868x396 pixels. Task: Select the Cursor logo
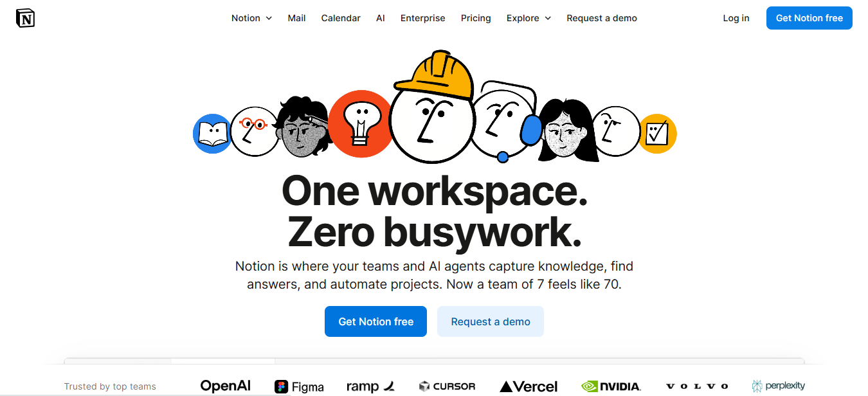447,386
